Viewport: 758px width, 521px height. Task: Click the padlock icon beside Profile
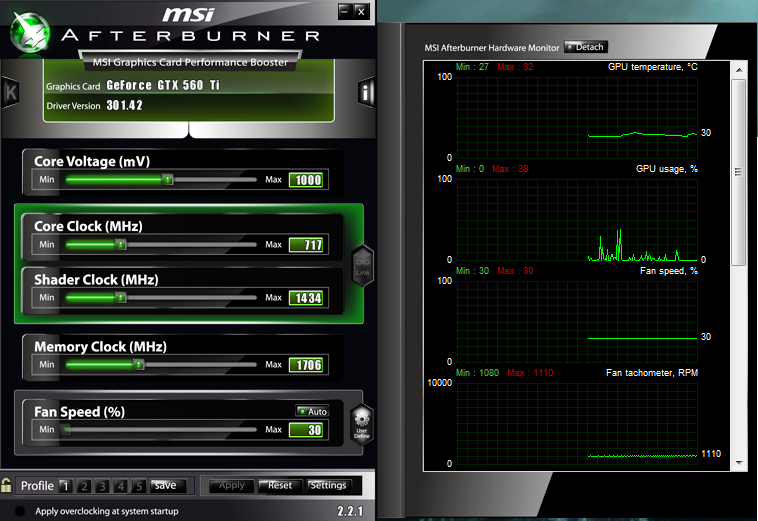point(8,486)
